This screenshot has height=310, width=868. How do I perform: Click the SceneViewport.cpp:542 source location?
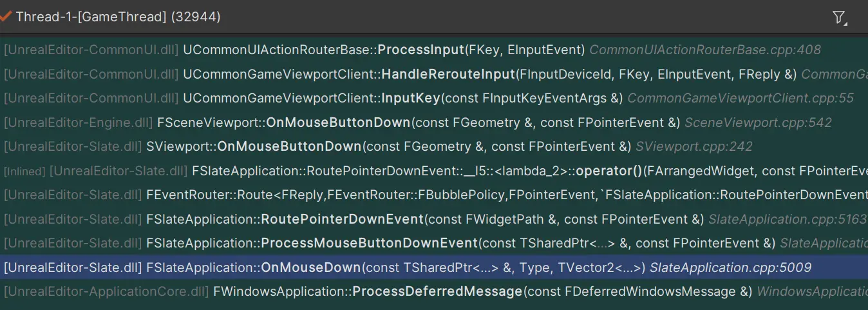point(758,122)
